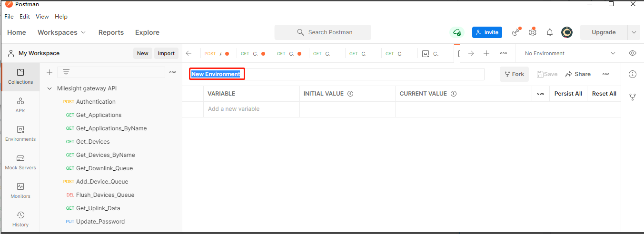This screenshot has width=644, height=234.
Task: Click the Import button
Action: point(166,53)
